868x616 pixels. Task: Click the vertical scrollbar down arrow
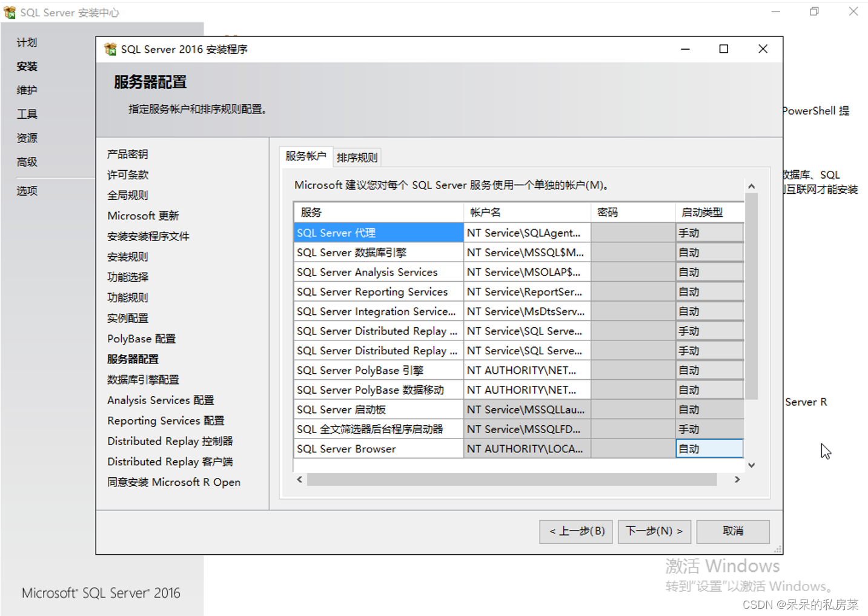751,465
